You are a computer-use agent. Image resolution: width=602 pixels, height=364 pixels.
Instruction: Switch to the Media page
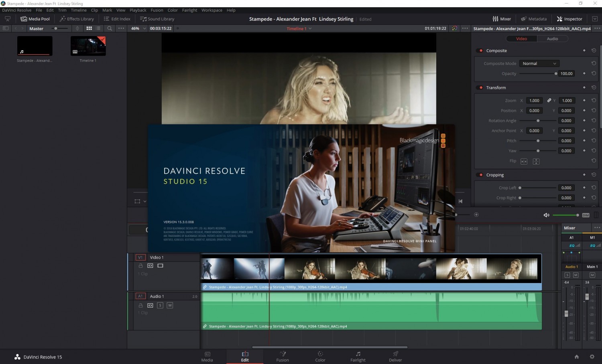coord(207,356)
